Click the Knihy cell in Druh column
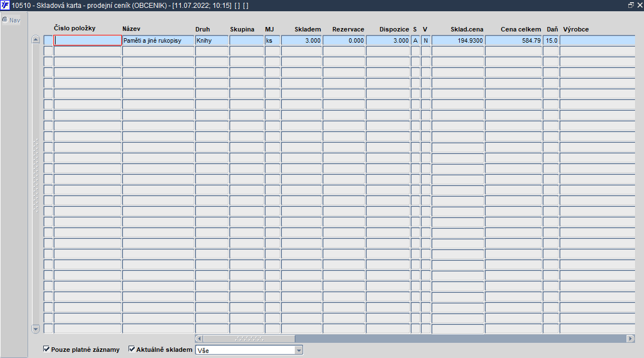 212,40
